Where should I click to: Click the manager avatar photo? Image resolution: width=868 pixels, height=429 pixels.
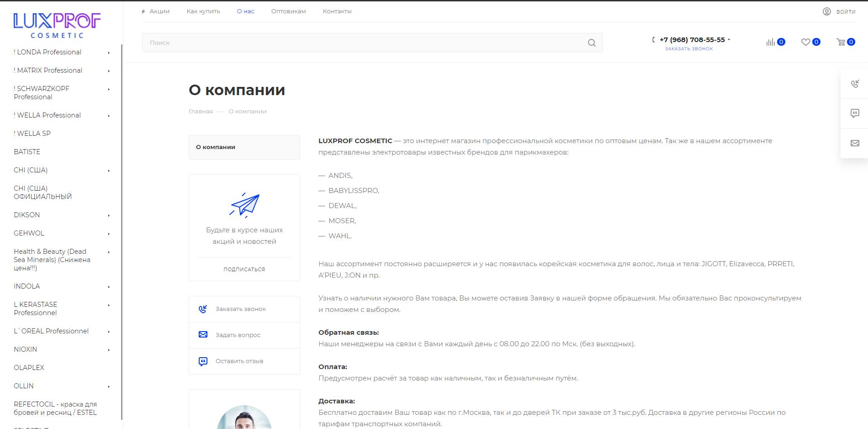click(244, 417)
